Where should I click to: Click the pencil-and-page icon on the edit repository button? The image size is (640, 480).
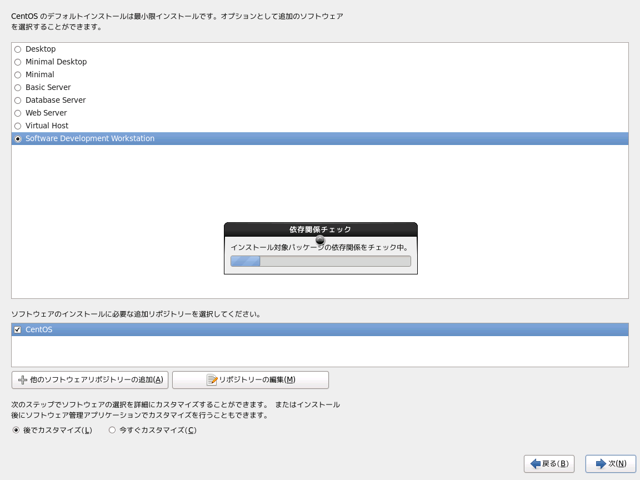pos(212,380)
